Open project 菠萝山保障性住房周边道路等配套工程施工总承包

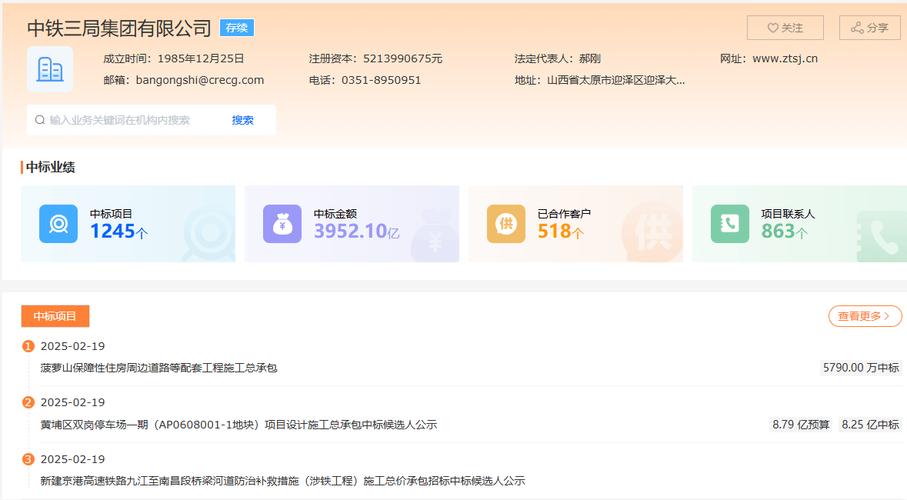[158, 368]
